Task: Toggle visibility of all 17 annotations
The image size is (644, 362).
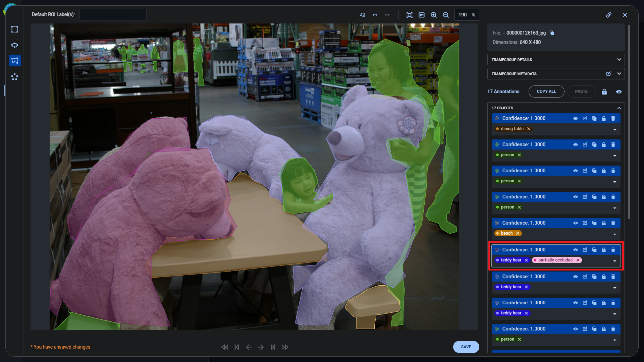Action: click(x=619, y=92)
